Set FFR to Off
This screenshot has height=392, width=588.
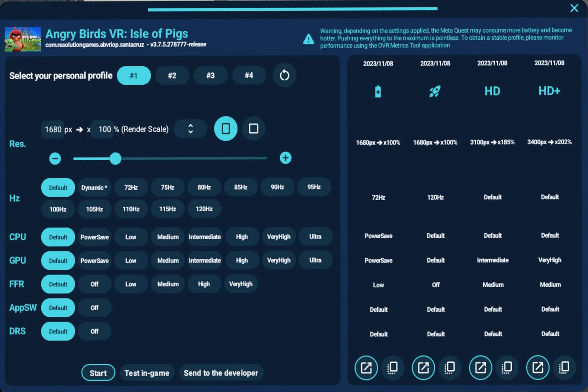pyautogui.click(x=94, y=284)
